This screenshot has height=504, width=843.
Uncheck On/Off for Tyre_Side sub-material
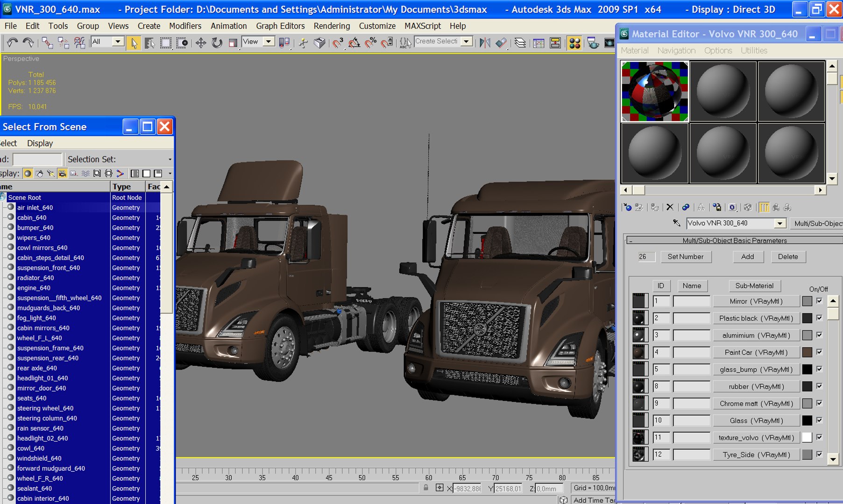pos(819,454)
